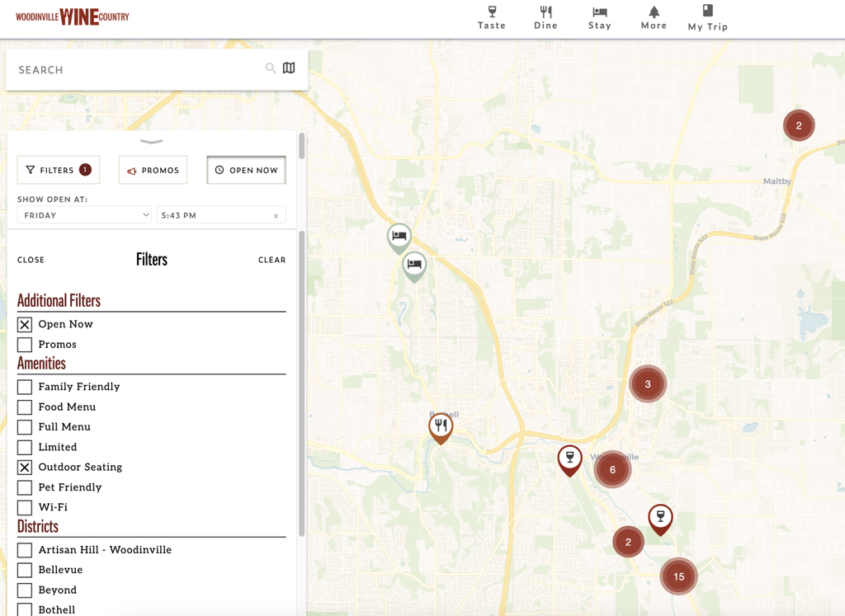Open the cluster marker showing 15
Screen dimensions: 845x616
678,576
